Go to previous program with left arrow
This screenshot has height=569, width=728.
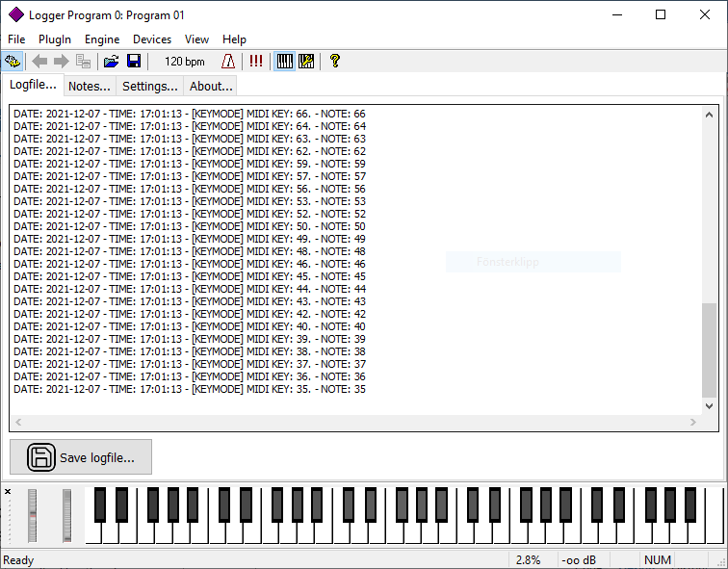[x=39, y=62]
